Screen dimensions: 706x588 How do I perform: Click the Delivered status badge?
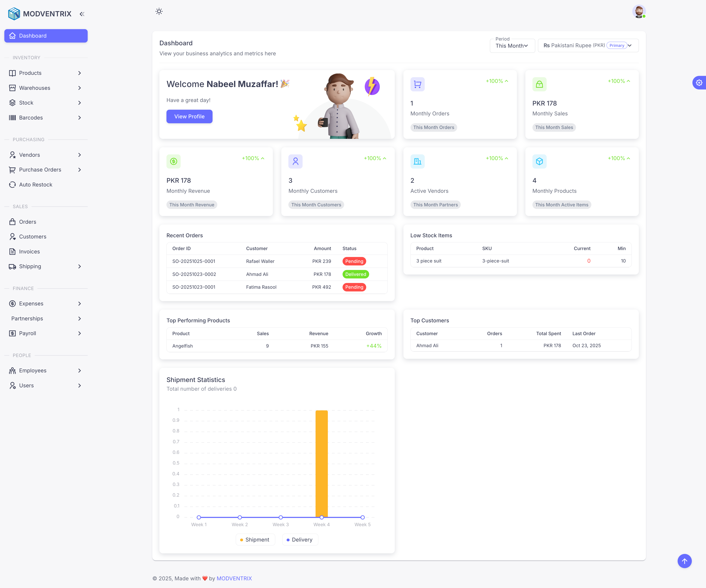coord(355,274)
